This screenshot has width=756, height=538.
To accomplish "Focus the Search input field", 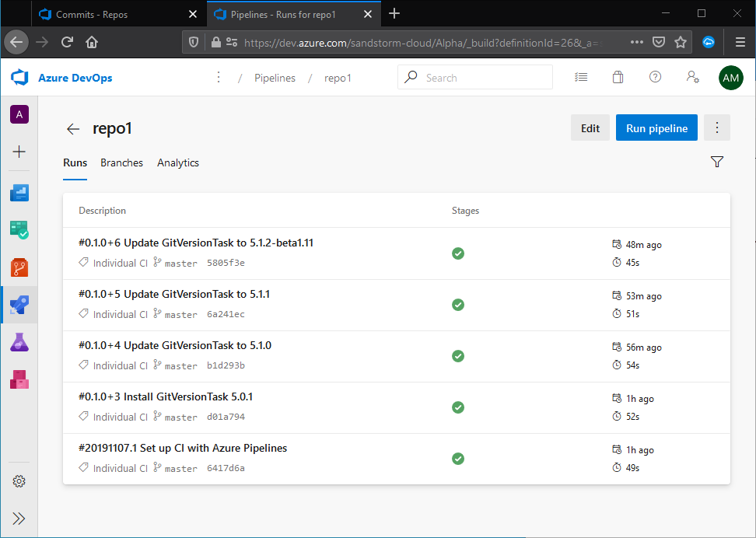I will (475, 77).
